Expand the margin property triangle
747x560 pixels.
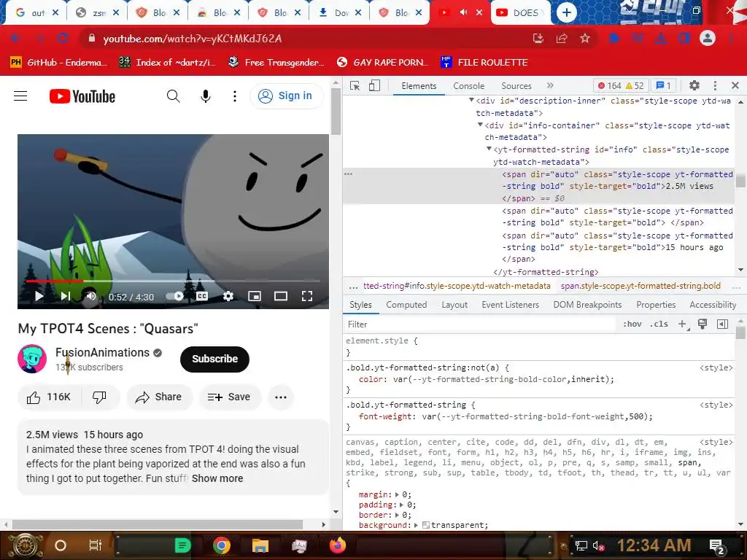point(398,494)
